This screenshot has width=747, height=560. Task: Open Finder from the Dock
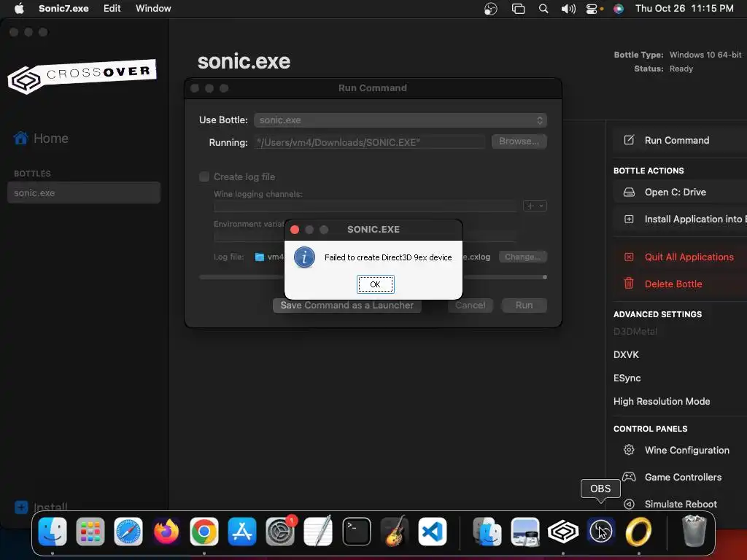click(53, 532)
